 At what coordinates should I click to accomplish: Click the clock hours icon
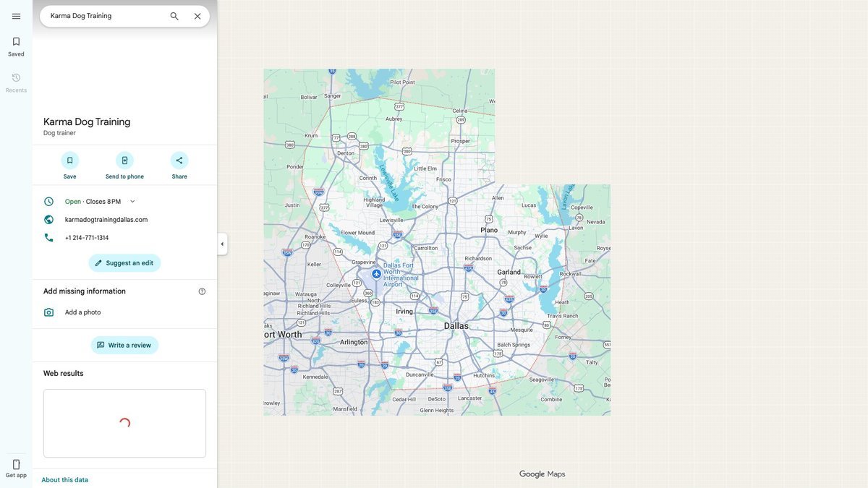point(48,202)
